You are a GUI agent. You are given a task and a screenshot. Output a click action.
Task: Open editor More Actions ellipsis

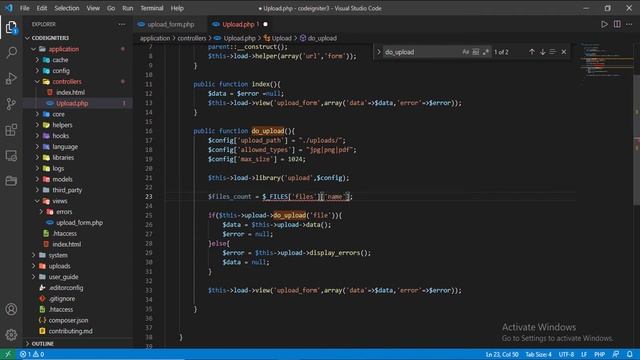coord(629,24)
